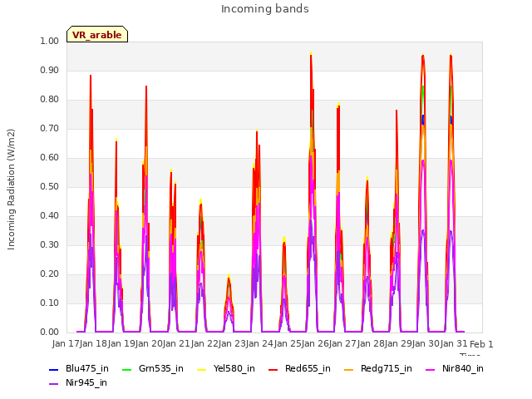Click the Jan 24 x-axis date label
Image resolution: width=532 pixels, height=399 pixels.
(259, 343)
